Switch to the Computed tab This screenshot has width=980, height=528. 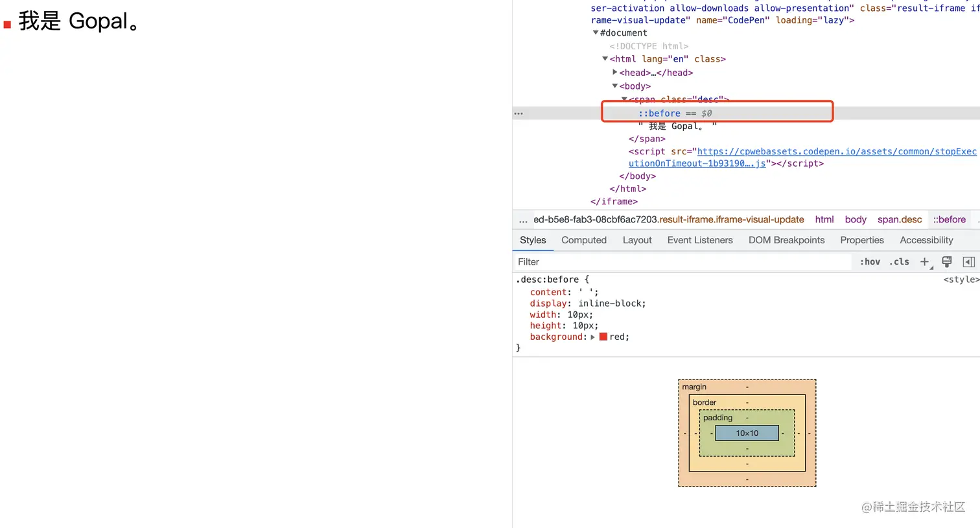coord(584,240)
